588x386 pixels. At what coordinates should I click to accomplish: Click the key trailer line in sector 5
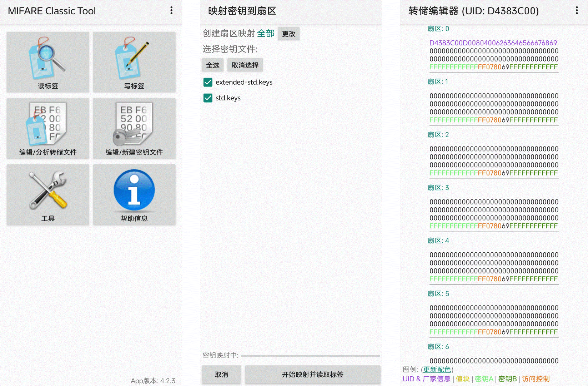tap(493, 332)
